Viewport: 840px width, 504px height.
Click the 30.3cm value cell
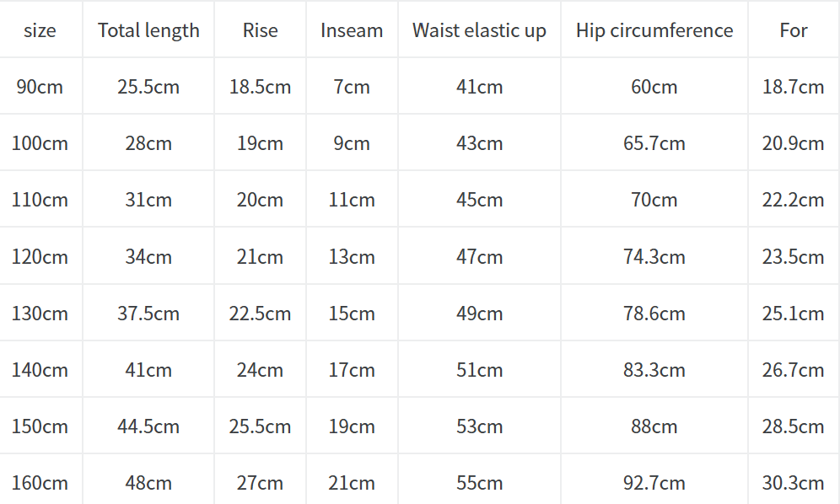coord(793,483)
